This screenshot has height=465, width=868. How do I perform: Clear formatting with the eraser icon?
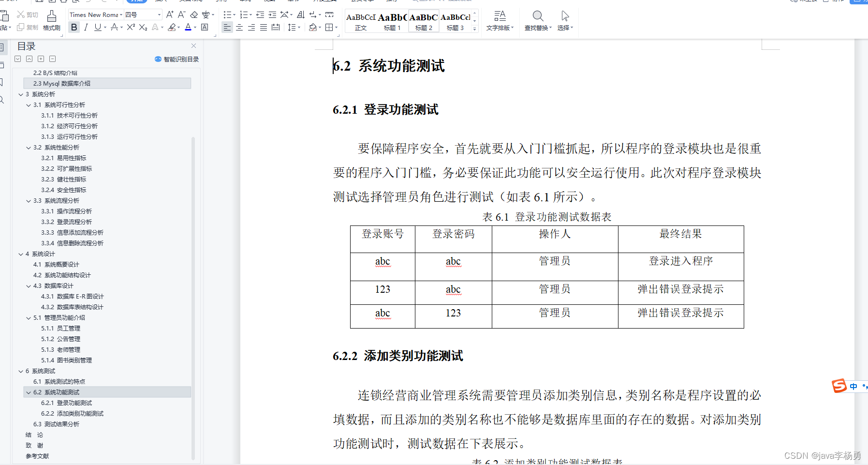[194, 15]
